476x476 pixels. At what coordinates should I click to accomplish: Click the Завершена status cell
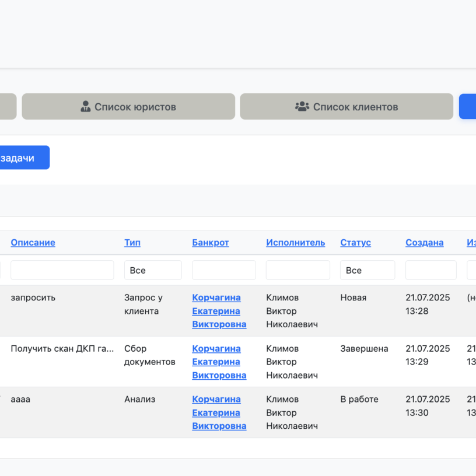[364, 348]
